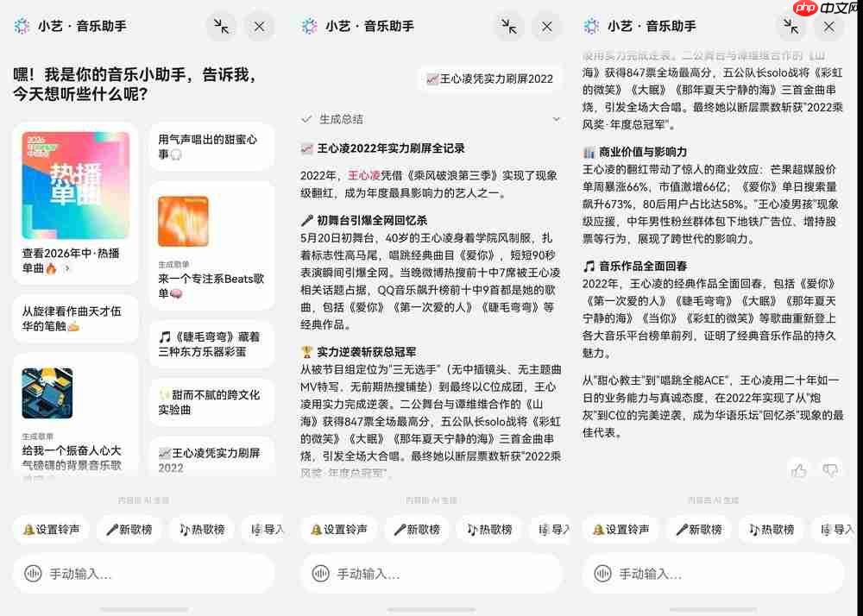Screen dimensions: 863x616
Task: Tap the 小艺 logo icon in the left panel
Action: 22,26
